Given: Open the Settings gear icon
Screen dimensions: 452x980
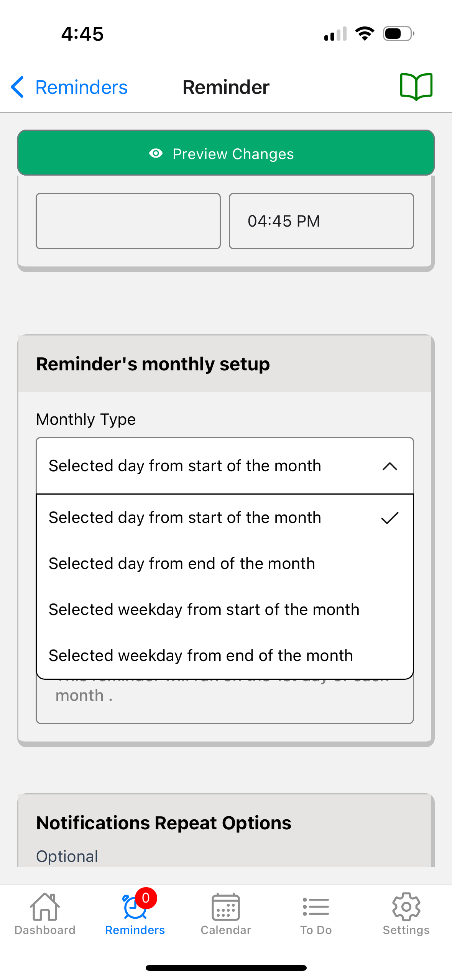Looking at the screenshot, I should coord(406,907).
